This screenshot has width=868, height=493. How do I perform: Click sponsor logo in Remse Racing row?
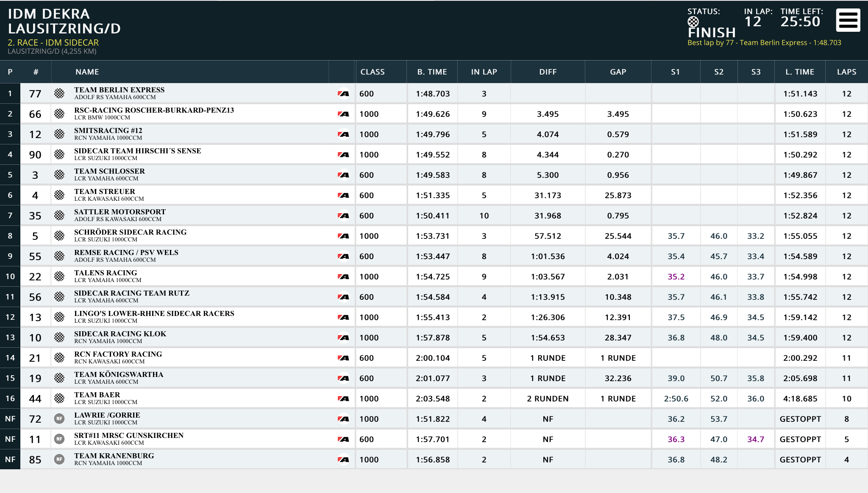(x=343, y=256)
